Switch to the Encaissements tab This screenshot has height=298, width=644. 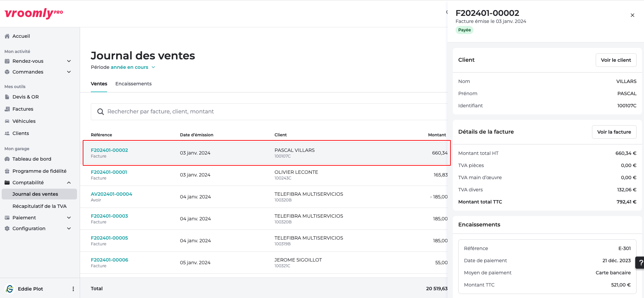tap(133, 84)
